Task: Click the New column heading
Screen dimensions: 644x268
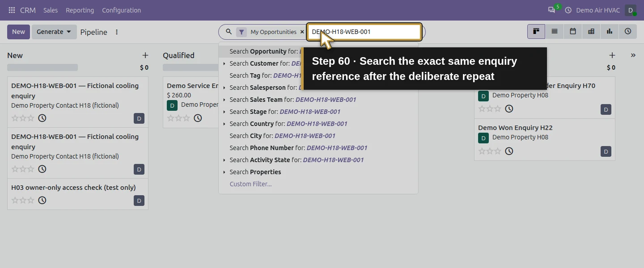Action: 15,55
